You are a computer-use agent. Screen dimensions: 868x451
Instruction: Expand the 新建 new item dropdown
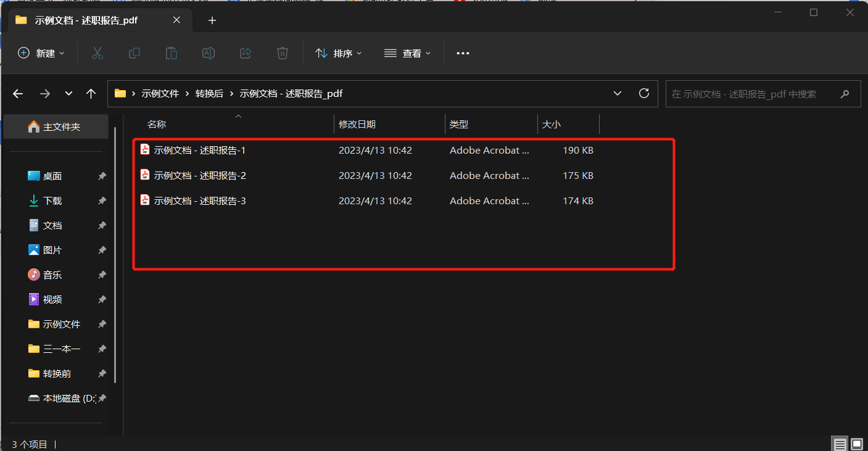coord(41,53)
